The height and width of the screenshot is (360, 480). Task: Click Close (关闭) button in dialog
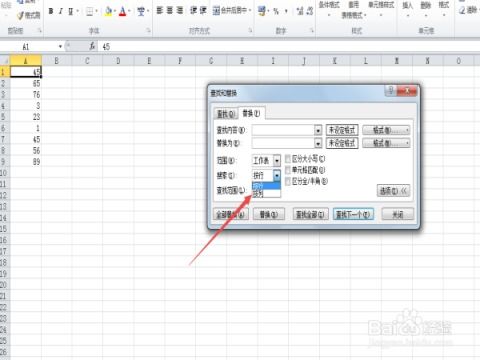point(398,214)
